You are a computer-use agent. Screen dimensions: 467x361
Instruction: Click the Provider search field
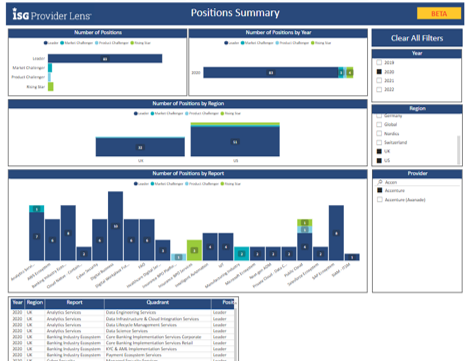[x=417, y=182]
